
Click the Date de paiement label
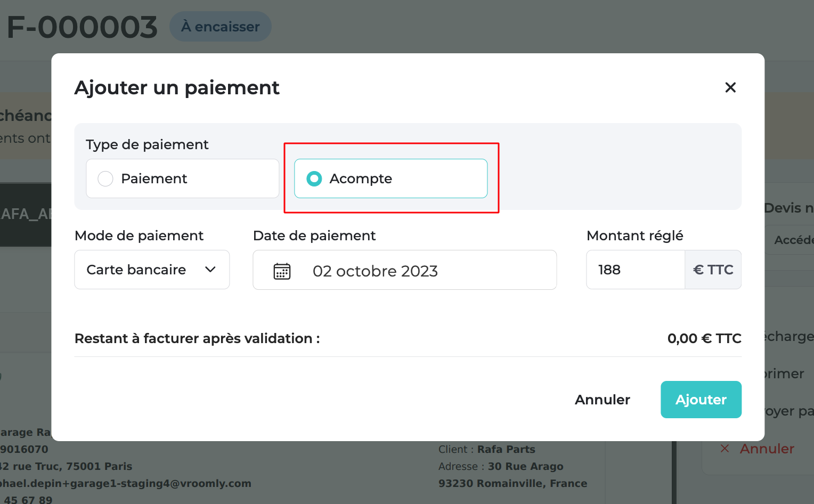click(x=314, y=235)
